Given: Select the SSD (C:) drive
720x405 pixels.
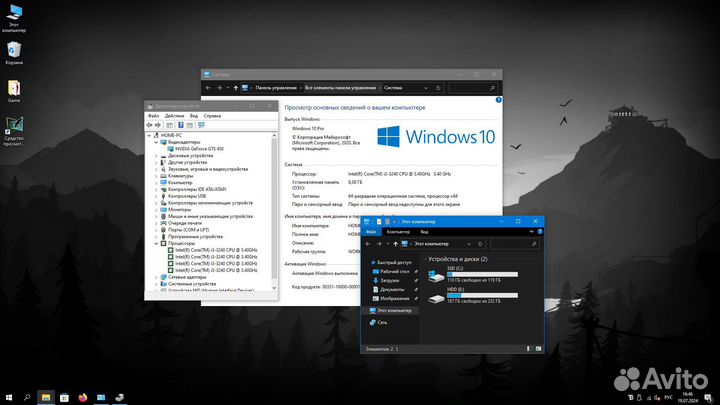Looking at the screenshot, I should 473,274.
